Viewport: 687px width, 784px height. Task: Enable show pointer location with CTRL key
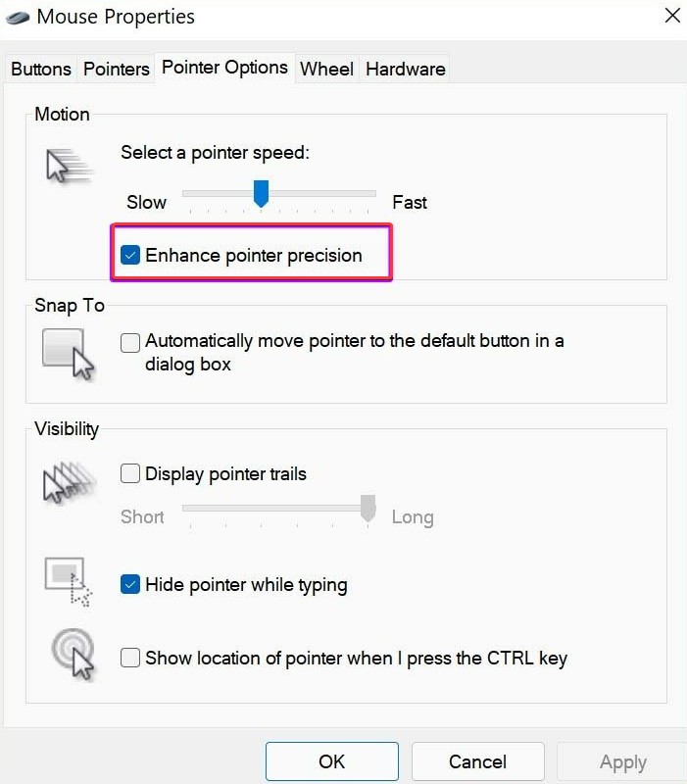pos(130,659)
